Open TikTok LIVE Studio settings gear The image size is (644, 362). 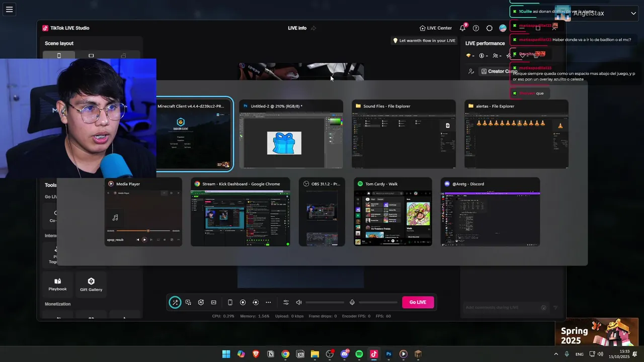pos(490,28)
